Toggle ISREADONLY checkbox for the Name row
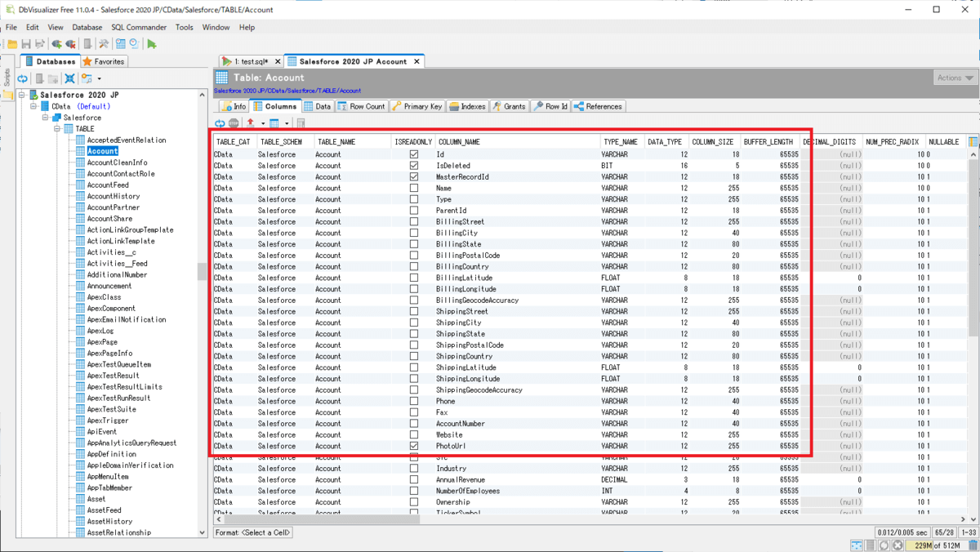The width and height of the screenshot is (980, 552). pos(414,188)
